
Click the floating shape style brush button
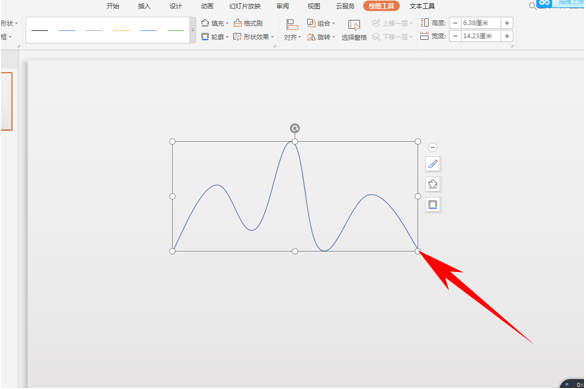point(432,164)
